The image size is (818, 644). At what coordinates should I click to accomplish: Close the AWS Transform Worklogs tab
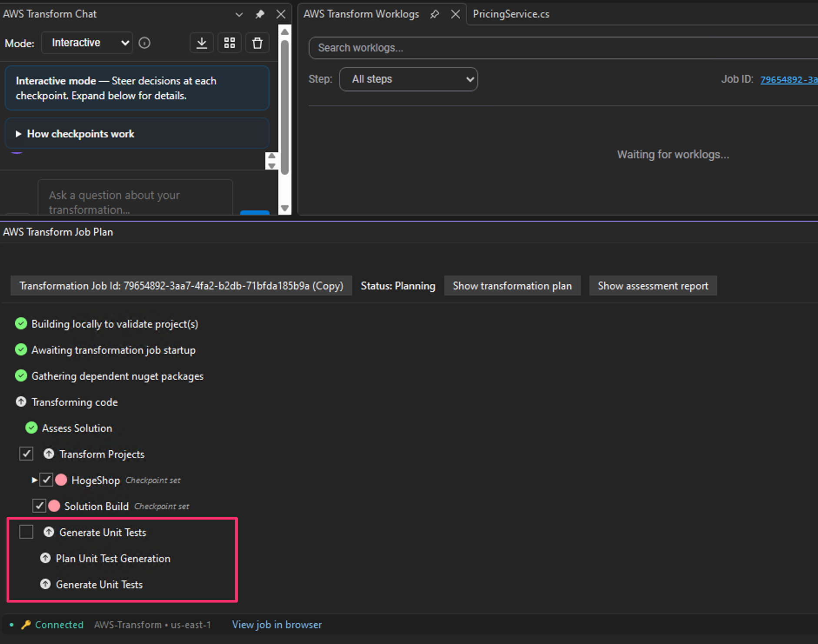(456, 14)
